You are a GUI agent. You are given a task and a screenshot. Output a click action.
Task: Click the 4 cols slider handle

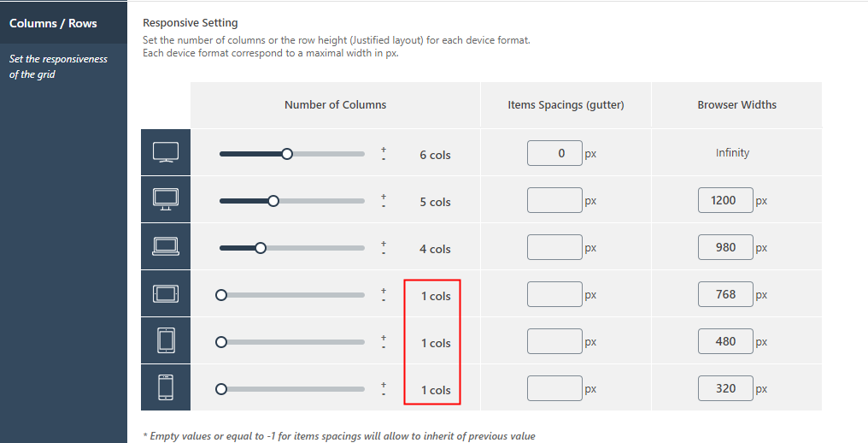point(261,248)
